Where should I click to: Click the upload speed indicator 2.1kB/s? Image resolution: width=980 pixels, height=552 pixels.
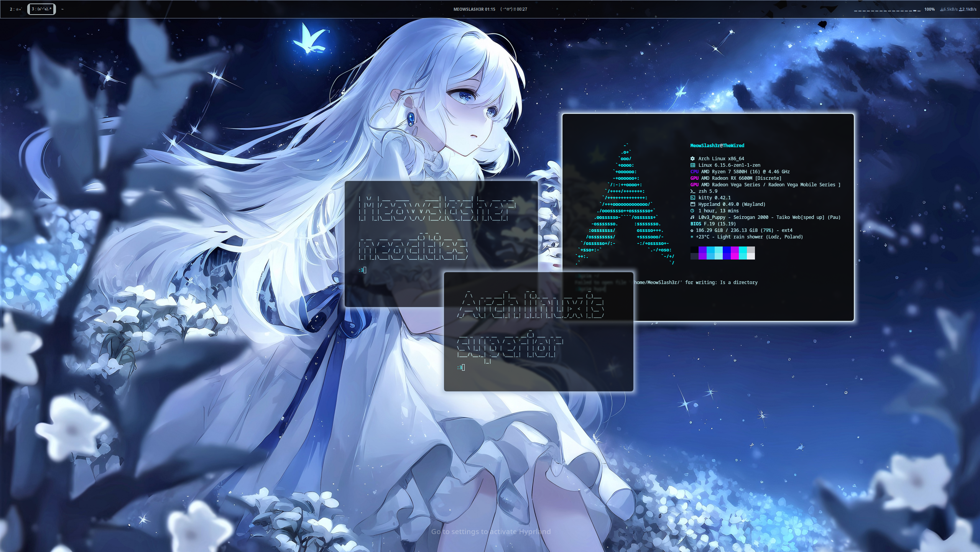967,9
